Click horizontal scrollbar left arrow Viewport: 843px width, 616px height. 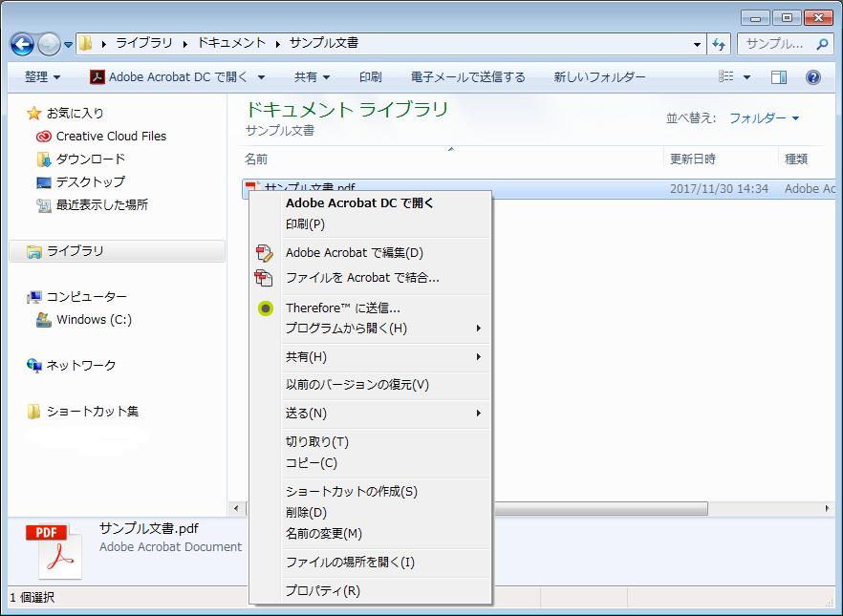[x=236, y=508]
